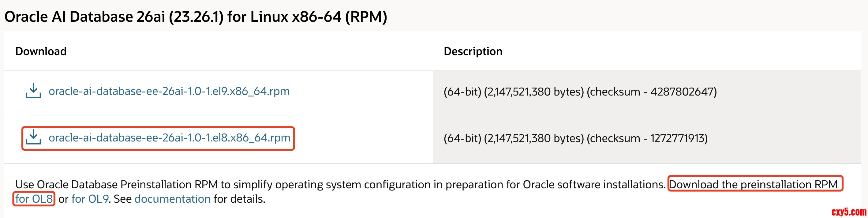868x218 pixels.
Task: Click the "(64-bit)" text in el9 row
Action: [462, 92]
